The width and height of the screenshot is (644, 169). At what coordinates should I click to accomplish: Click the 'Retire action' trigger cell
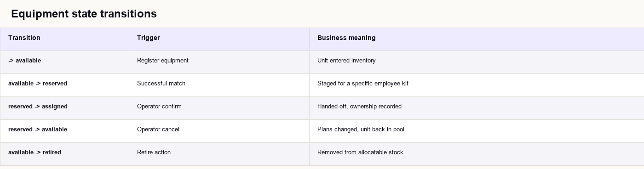219,154
